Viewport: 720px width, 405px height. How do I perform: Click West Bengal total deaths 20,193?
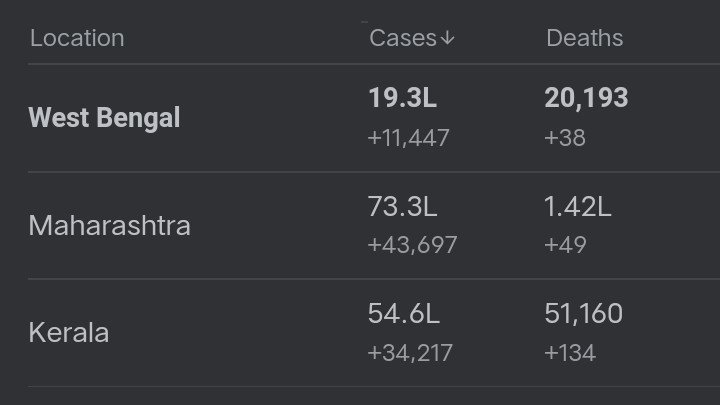(x=586, y=98)
